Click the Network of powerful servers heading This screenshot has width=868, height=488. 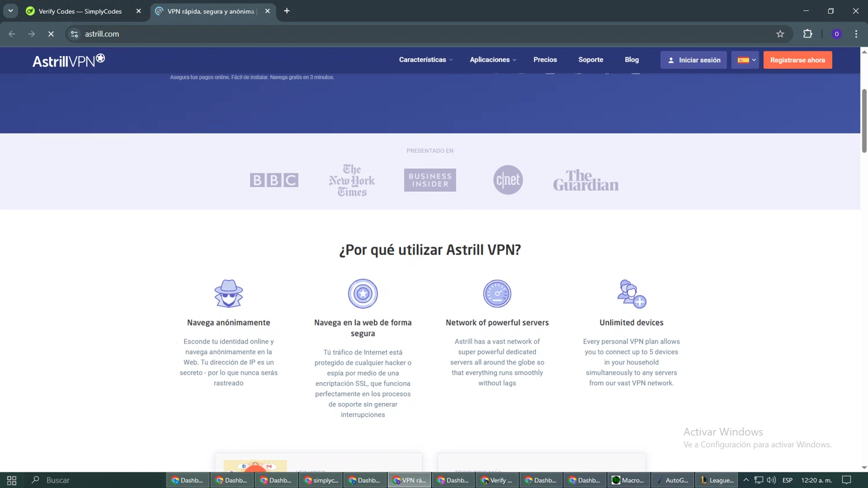pos(497,323)
